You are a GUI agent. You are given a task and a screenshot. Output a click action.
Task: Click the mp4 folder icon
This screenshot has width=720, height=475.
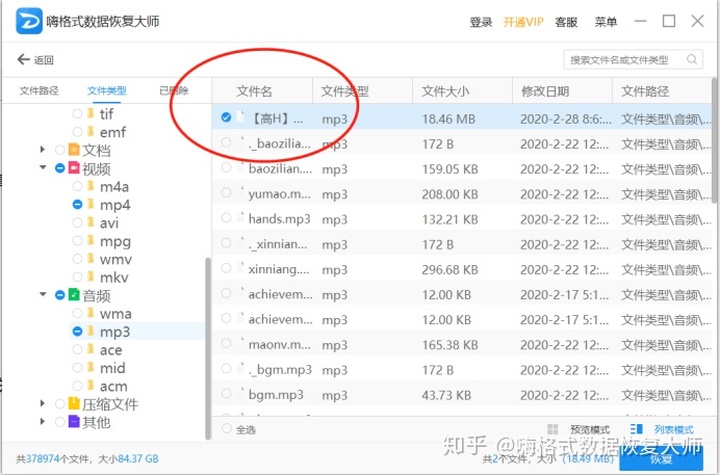tap(90, 204)
